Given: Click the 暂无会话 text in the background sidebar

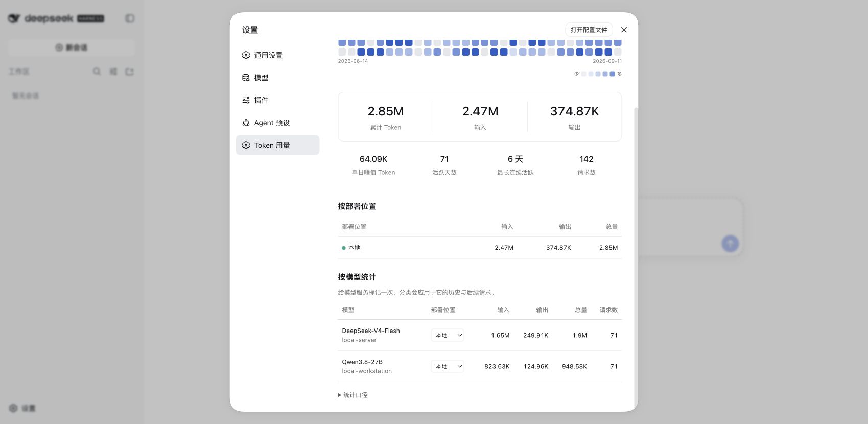Looking at the screenshot, I should (26, 96).
